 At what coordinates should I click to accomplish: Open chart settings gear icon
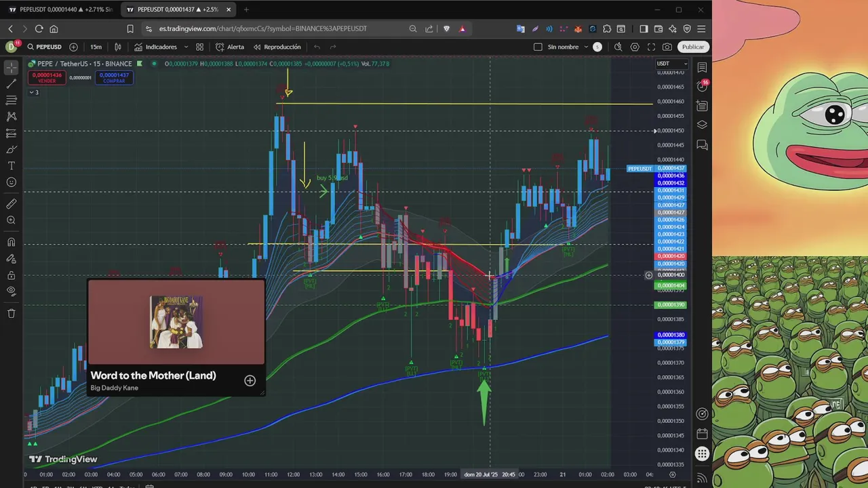pos(635,47)
